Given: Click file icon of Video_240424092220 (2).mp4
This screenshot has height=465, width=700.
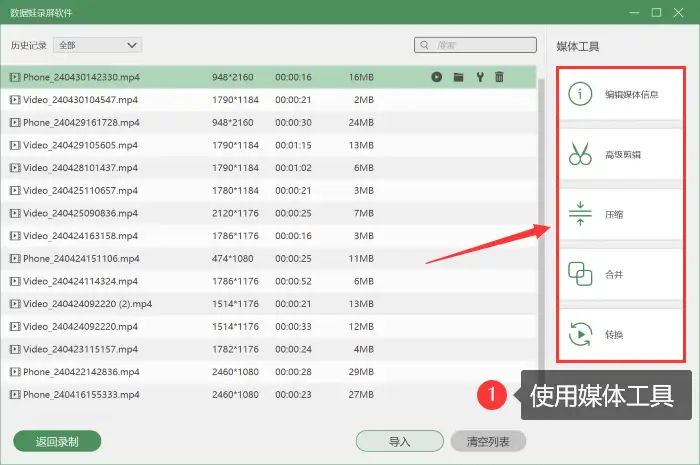Looking at the screenshot, I should (x=15, y=304).
